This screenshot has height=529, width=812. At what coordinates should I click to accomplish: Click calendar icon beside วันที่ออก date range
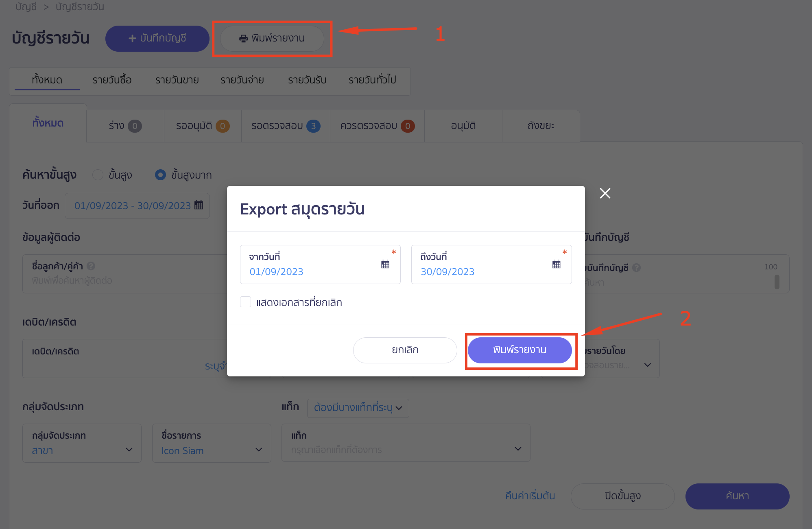pyautogui.click(x=199, y=205)
